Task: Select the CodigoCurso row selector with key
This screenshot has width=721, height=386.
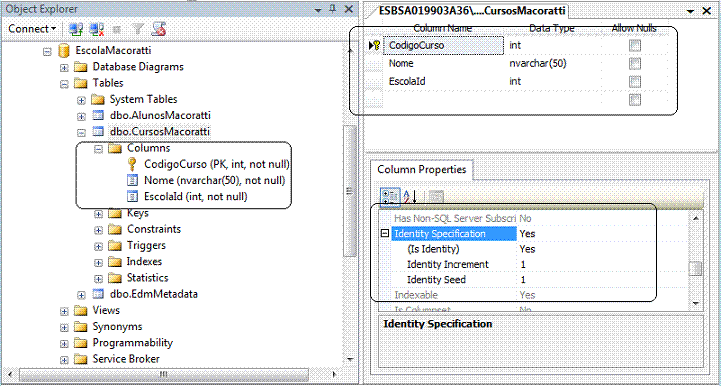Action: pyautogui.click(x=375, y=46)
